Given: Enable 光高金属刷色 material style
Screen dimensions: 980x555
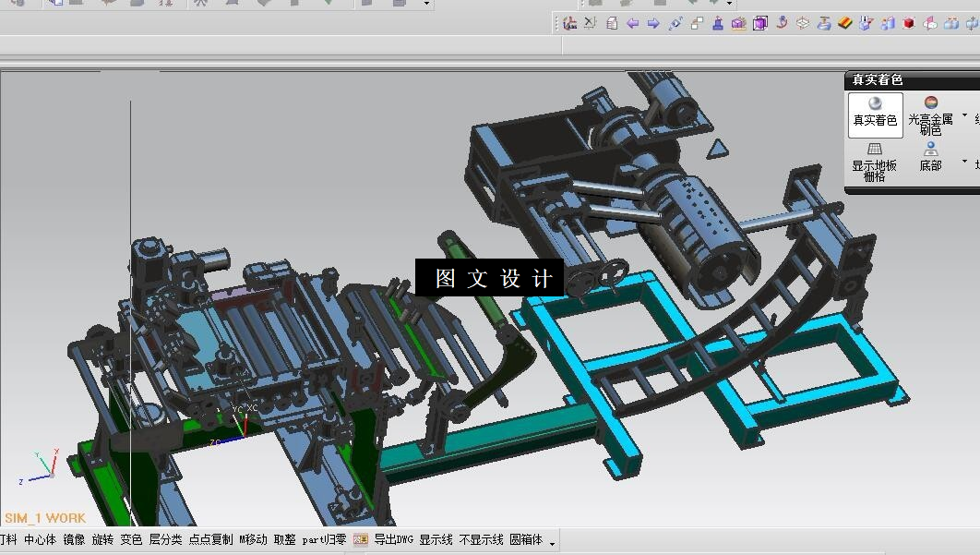Looking at the screenshot, I should tap(930, 115).
